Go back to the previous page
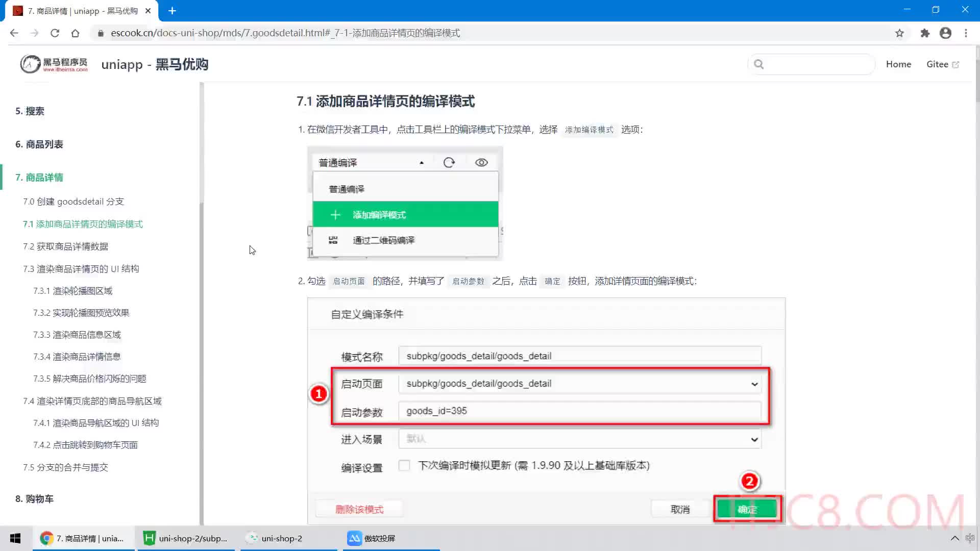Image resolution: width=980 pixels, height=551 pixels. pos(14,33)
